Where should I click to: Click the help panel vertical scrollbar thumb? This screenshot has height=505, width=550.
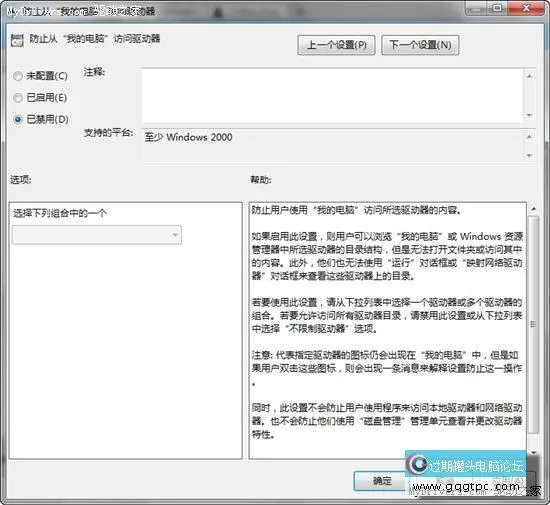534,324
